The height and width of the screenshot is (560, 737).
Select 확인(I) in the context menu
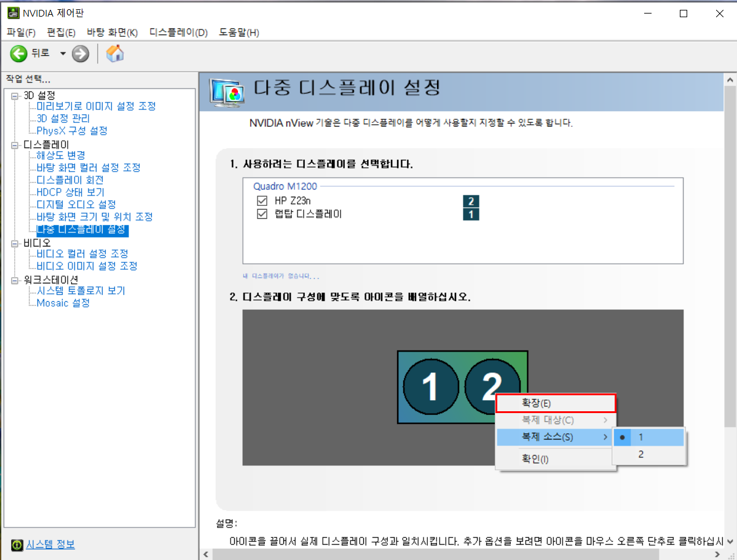pyautogui.click(x=554, y=459)
